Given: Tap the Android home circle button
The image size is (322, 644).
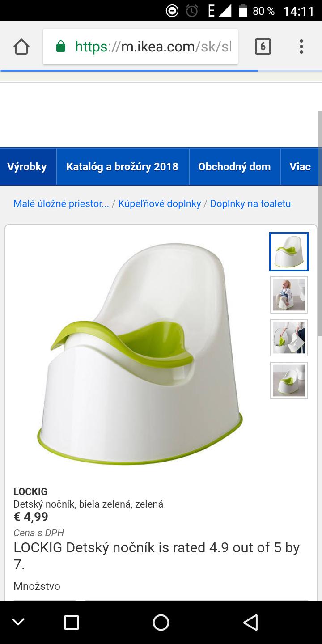Looking at the screenshot, I should click(x=161, y=622).
